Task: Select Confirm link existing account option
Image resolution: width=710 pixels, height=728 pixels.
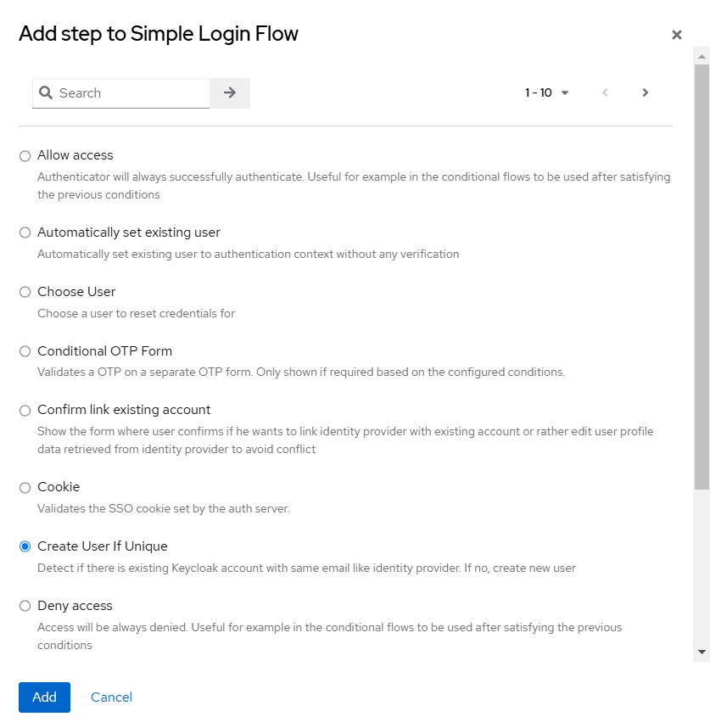Action: [x=25, y=411]
